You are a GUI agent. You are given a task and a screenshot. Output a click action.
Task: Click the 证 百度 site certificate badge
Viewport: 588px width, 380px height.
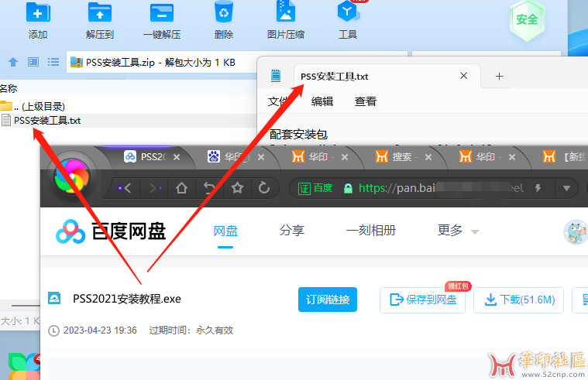pyautogui.click(x=315, y=188)
